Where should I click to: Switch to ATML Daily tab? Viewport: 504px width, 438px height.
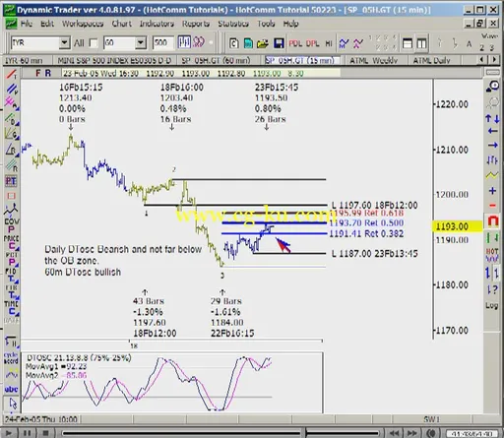tap(431, 60)
